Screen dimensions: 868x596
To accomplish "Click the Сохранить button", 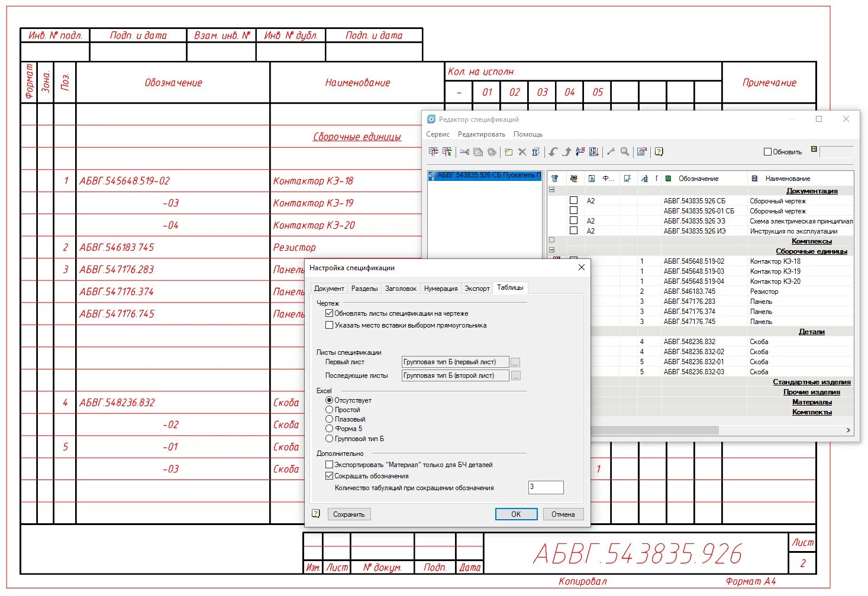I will 349,514.
